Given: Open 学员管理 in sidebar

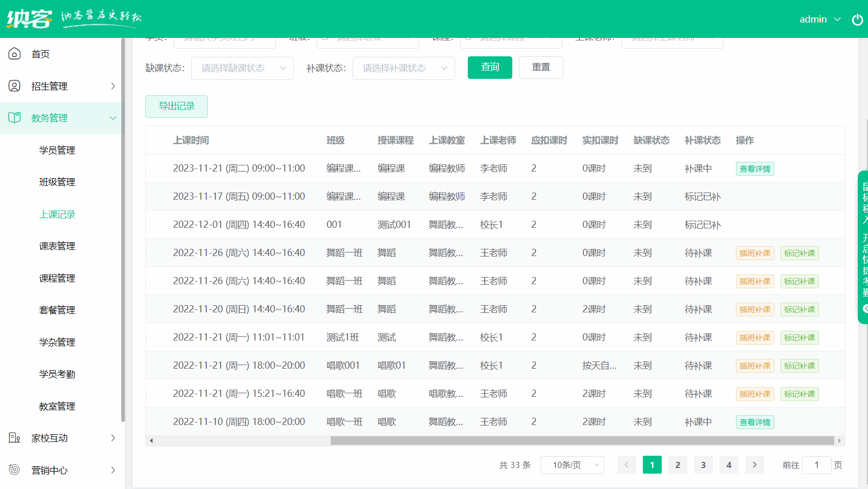Looking at the screenshot, I should (57, 150).
